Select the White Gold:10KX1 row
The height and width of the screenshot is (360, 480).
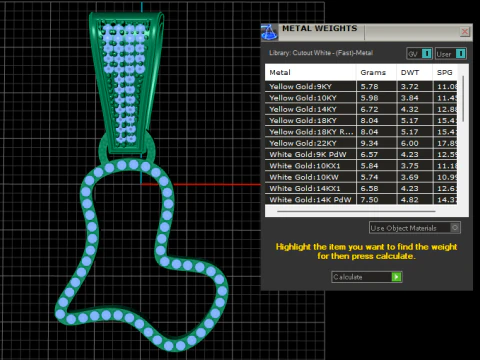(x=361, y=166)
